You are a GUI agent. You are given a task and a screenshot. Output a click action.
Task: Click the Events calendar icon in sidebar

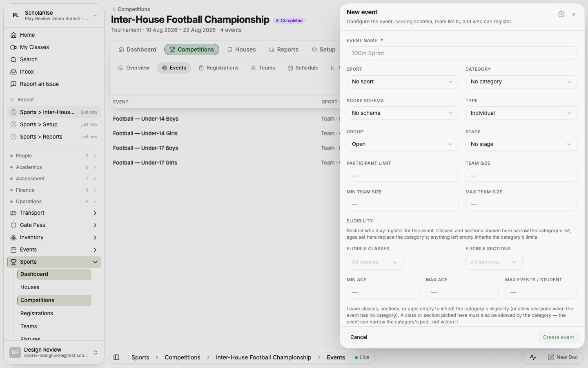pyautogui.click(x=13, y=250)
